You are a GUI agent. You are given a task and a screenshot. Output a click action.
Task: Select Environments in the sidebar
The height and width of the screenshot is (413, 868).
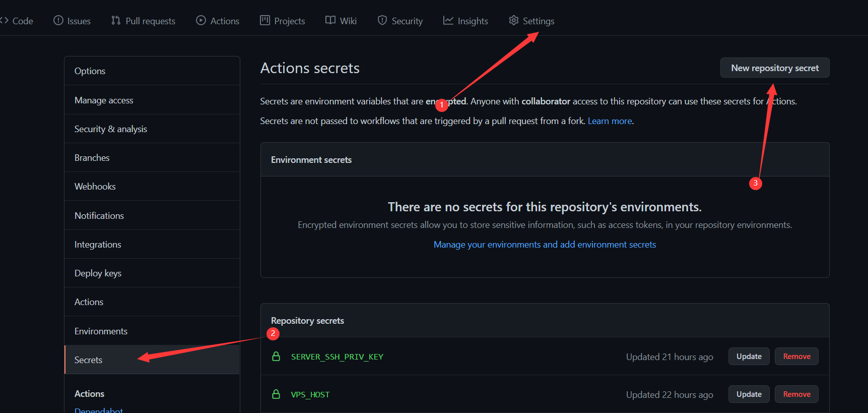(152, 331)
